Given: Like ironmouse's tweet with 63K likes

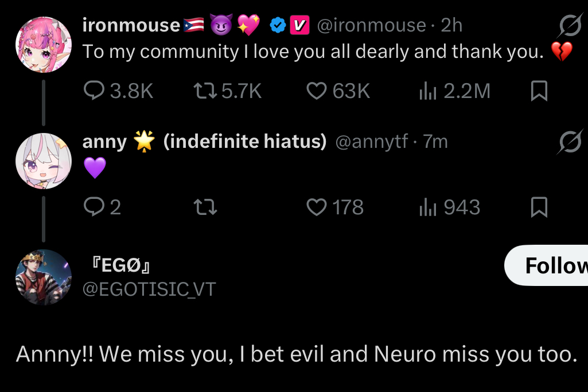Looking at the screenshot, I should pyautogui.click(x=316, y=91).
